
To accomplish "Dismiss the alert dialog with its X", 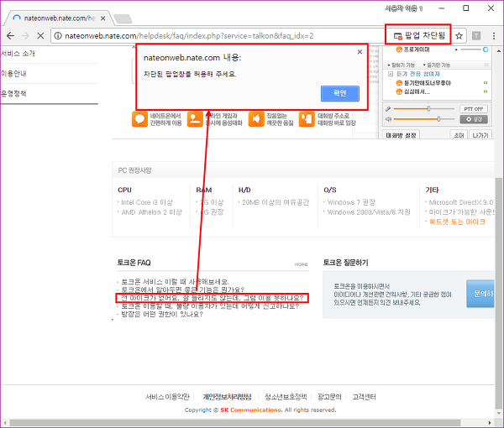I will [360, 52].
